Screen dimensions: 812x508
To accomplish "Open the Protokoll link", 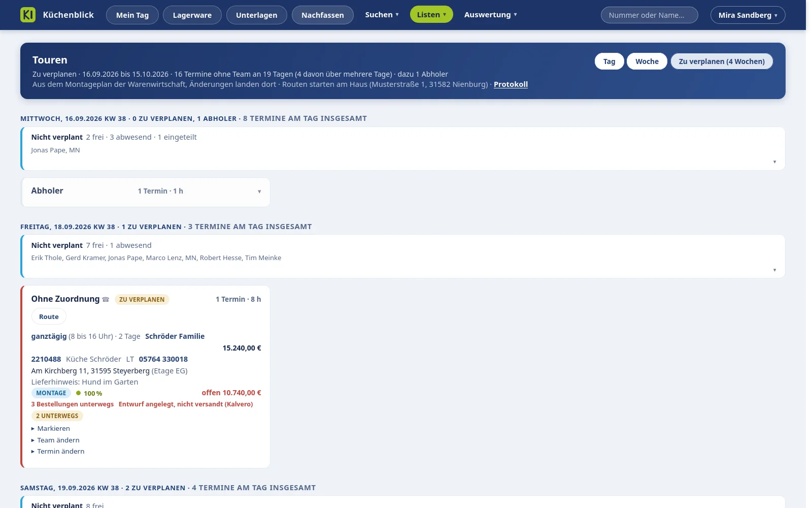I will [x=511, y=84].
